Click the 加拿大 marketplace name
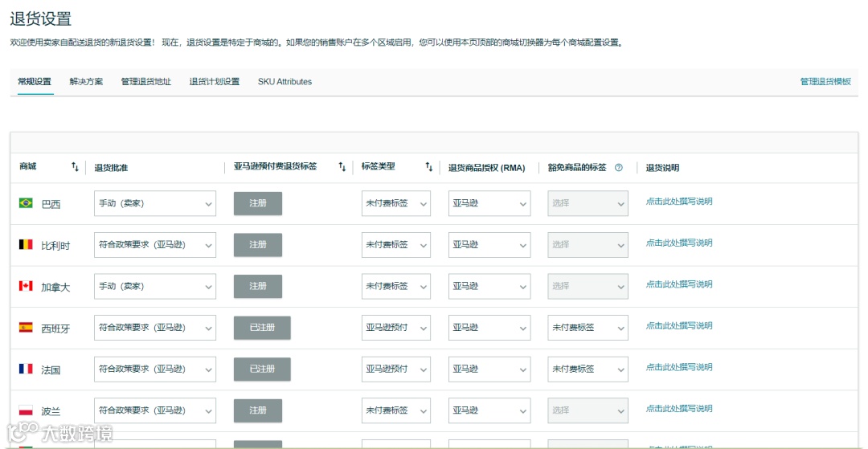Screen dimensions: 868x449 pyautogui.click(x=56, y=287)
